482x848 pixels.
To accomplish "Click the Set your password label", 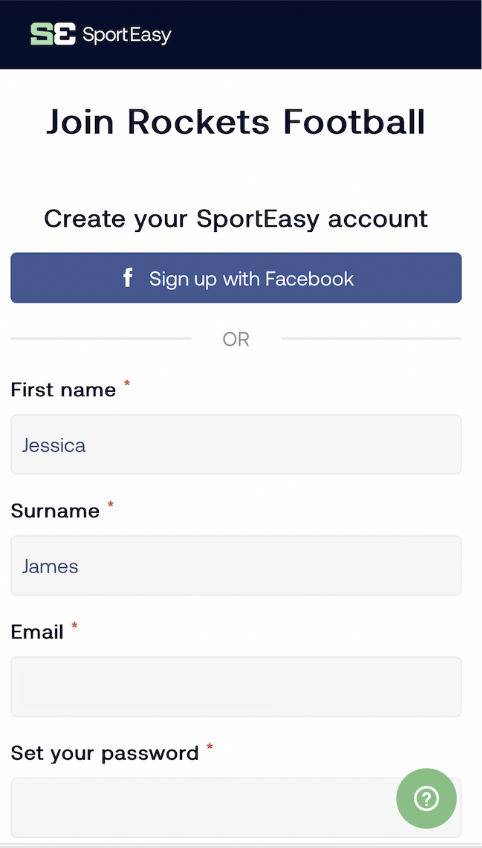I will (x=105, y=753).
